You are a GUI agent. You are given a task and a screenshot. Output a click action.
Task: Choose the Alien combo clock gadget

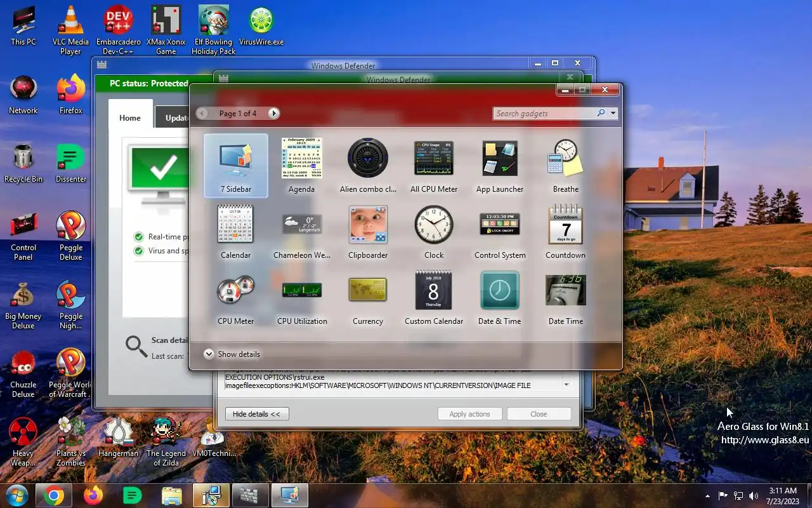coord(368,165)
